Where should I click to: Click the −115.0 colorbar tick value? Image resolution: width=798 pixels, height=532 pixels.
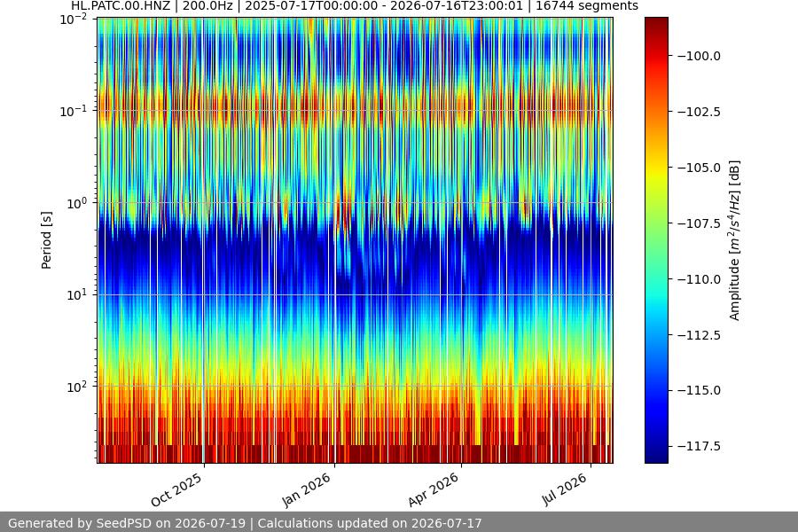click(x=699, y=390)
